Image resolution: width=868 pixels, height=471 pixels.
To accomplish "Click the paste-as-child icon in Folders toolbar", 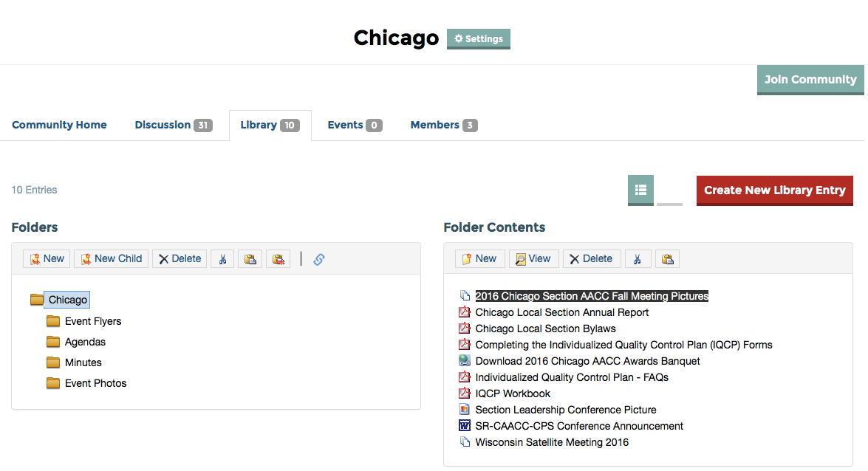I will (x=278, y=259).
